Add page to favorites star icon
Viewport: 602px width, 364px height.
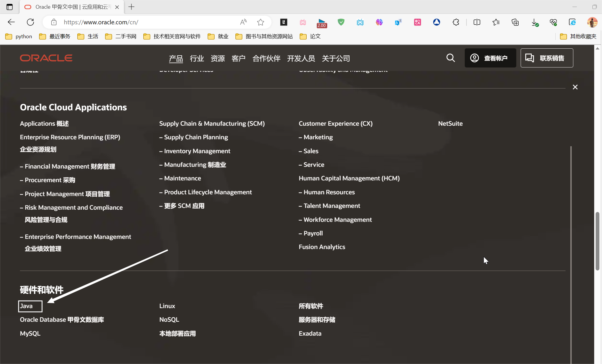(x=261, y=22)
